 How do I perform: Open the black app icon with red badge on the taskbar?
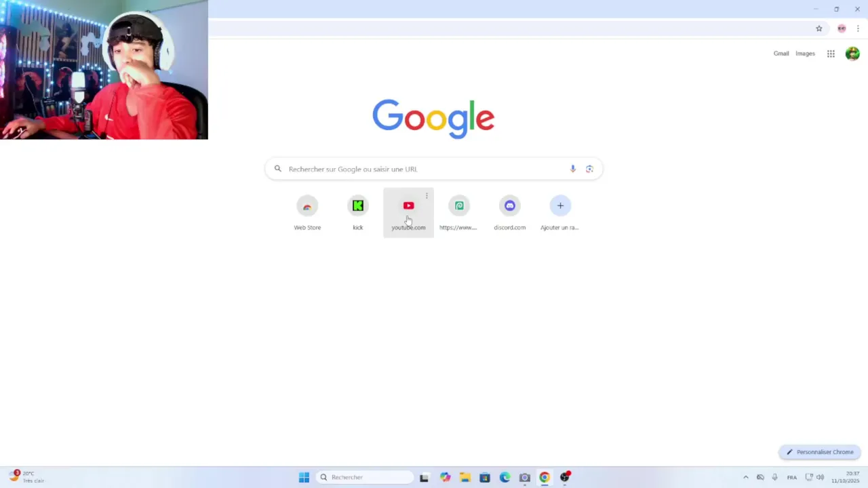pos(565,477)
